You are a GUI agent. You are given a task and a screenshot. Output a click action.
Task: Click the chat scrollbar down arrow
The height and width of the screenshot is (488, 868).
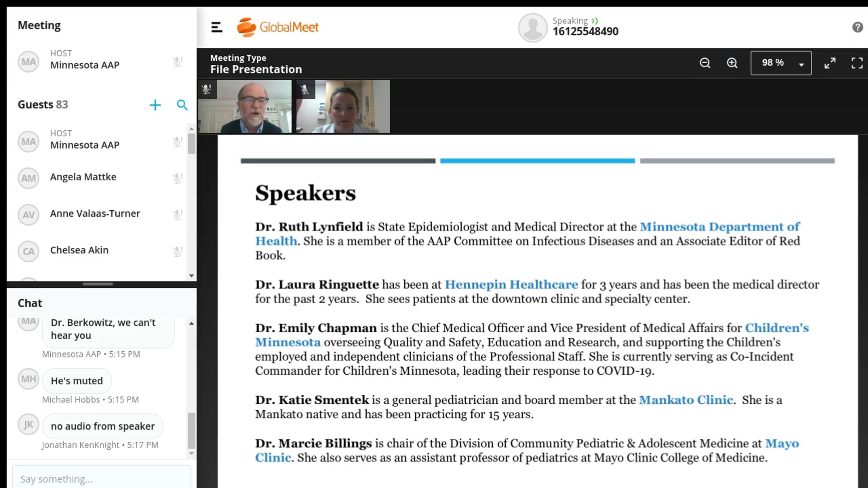[191, 453]
